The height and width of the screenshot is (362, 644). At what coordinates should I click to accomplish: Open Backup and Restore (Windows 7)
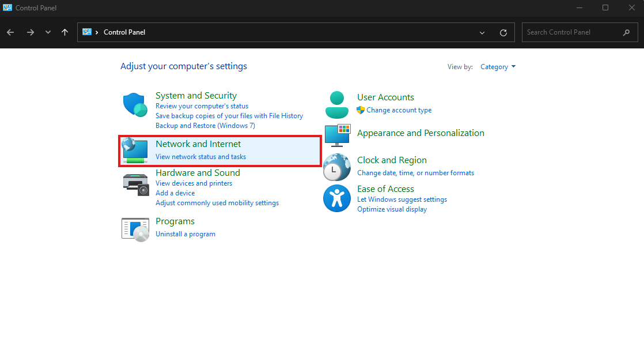(206, 126)
